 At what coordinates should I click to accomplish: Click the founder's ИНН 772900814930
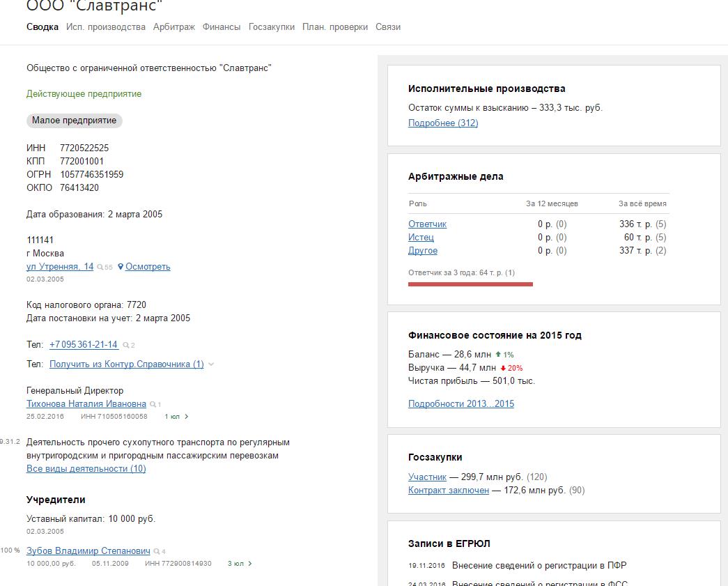(178, 564)
